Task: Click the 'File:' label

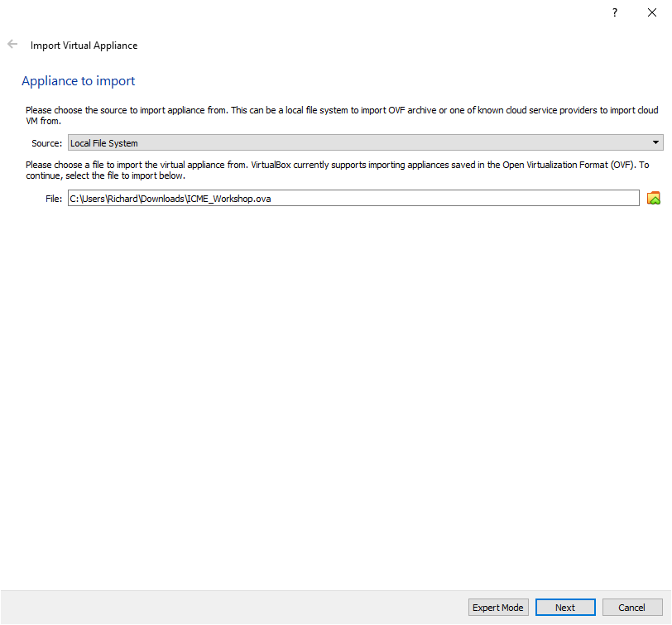Action: (x=54, y=199)
